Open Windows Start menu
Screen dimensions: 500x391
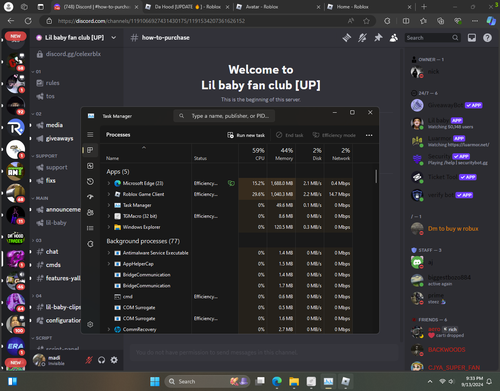click(155, 381)
